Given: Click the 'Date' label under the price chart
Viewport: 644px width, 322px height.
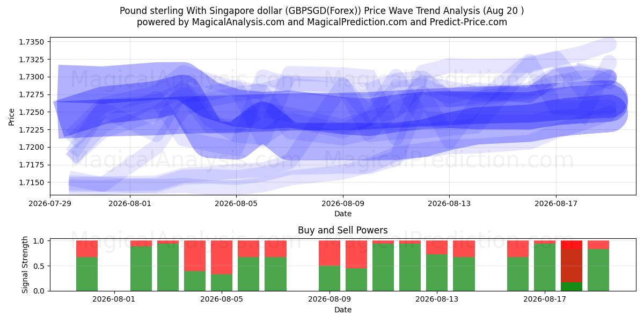Looking at the screenshot, I should 343,214.
